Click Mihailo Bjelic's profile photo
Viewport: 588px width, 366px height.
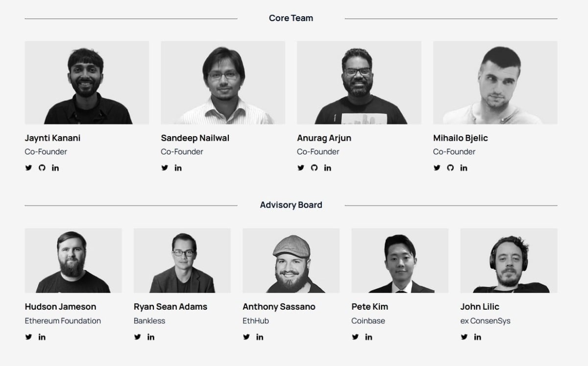point(495,82)
